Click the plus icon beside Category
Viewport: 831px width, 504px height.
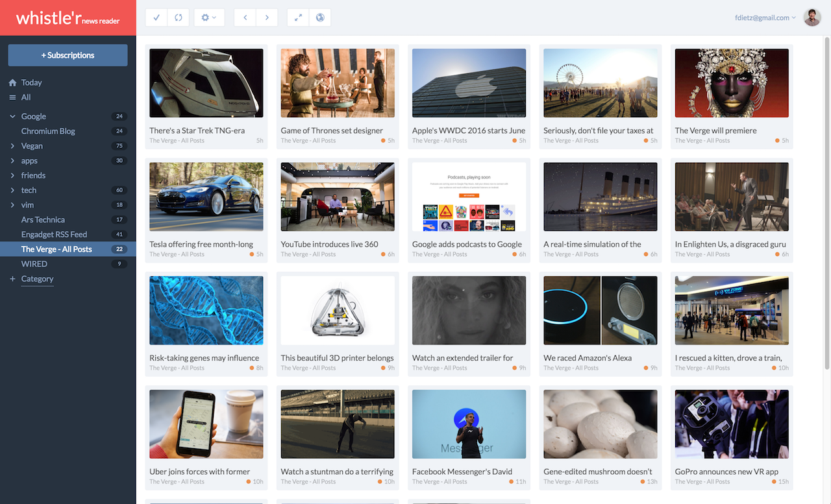(x=12, y=279)
